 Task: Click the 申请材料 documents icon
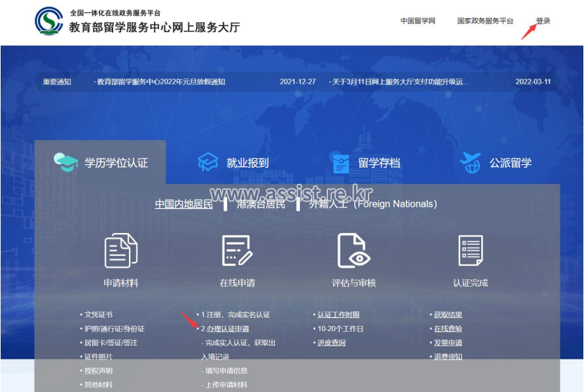click(x=120, y=251)
